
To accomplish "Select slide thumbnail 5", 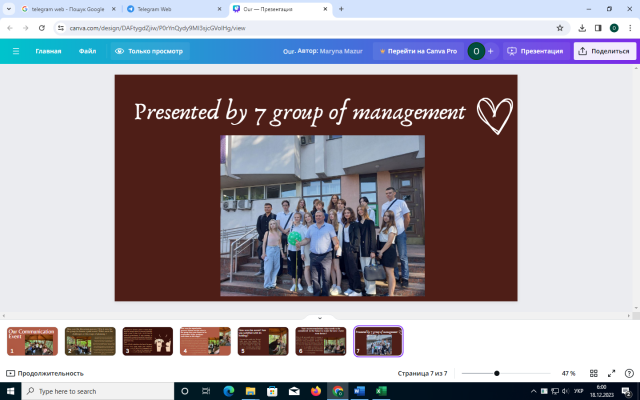I will [x=263, y=341].
